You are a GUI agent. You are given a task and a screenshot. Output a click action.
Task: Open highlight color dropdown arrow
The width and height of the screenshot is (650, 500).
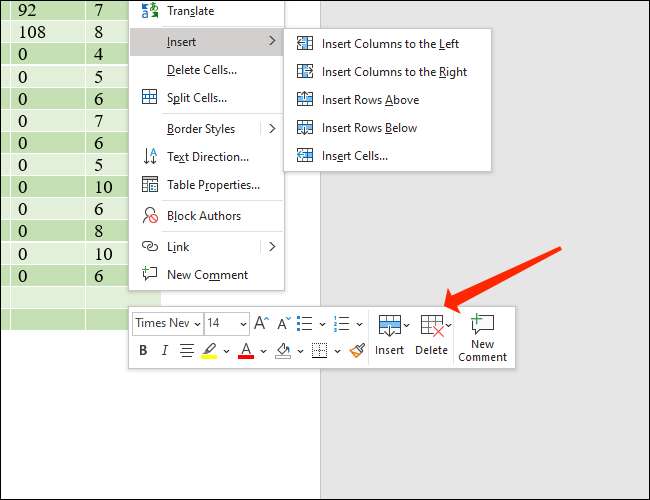226,351
